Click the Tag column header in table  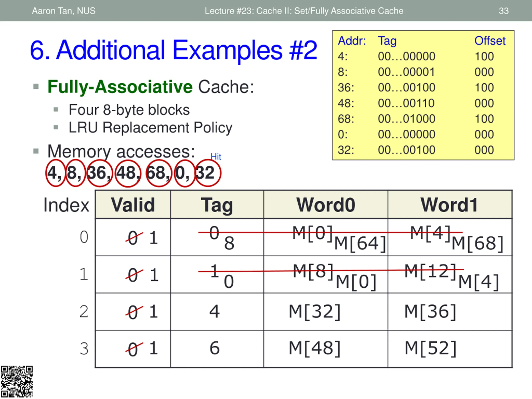point(217,204)
